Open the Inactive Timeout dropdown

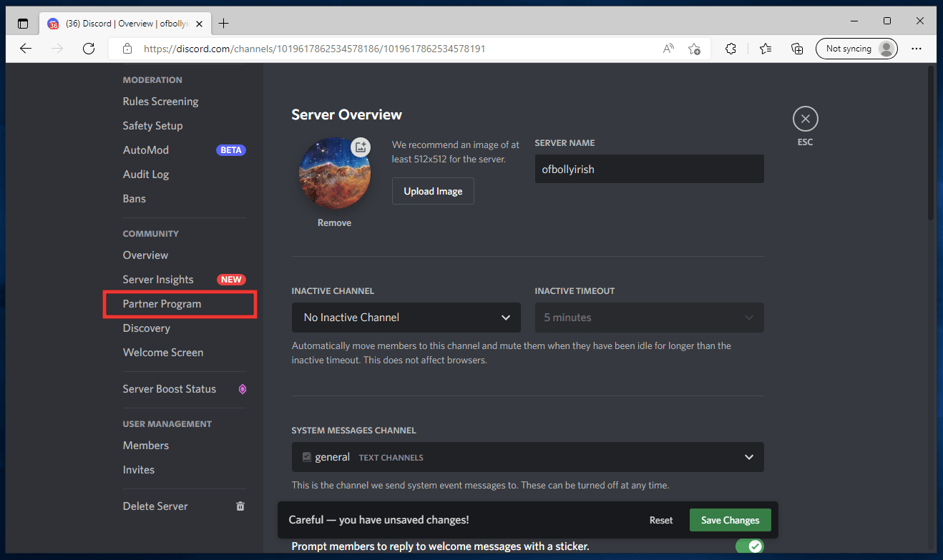649,318
